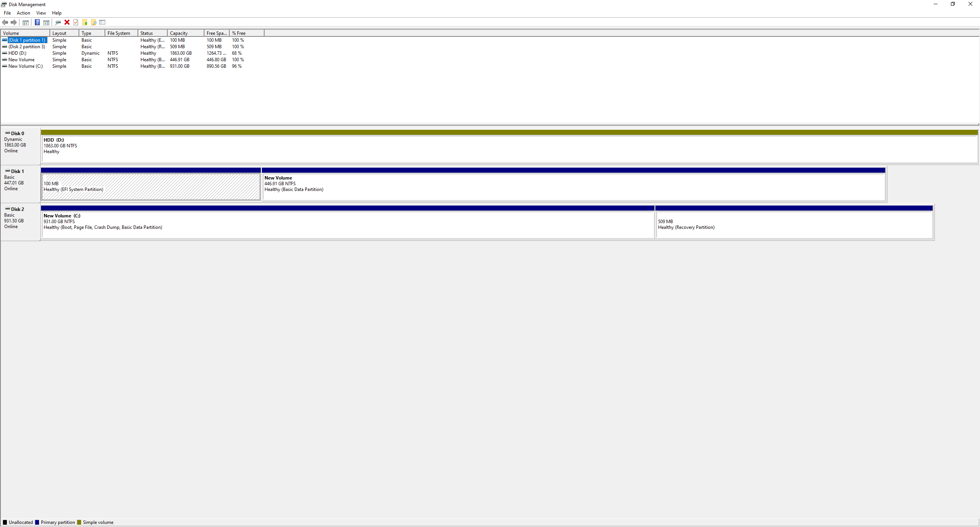Select New Volume (C:) partition on Disk 2
Viewport: 980px width, 527px height.
tap(347, 225)
